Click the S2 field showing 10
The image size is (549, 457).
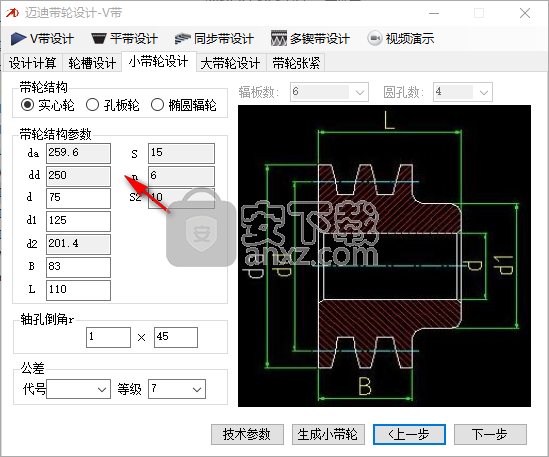coord(181,198)
